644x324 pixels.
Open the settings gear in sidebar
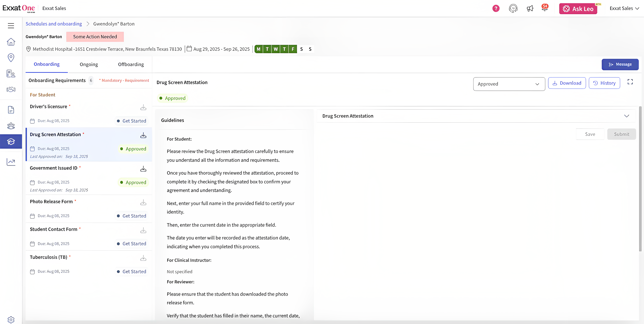[x=11, y=319]
